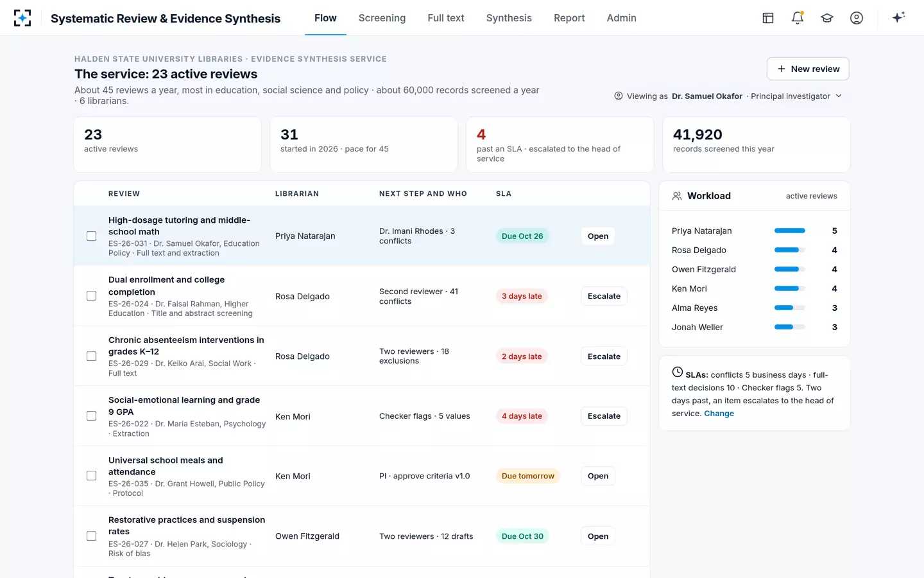This screenshot has width=924, height=578.
Task: Switch to the Flow tab
Action: coord(325,18)
